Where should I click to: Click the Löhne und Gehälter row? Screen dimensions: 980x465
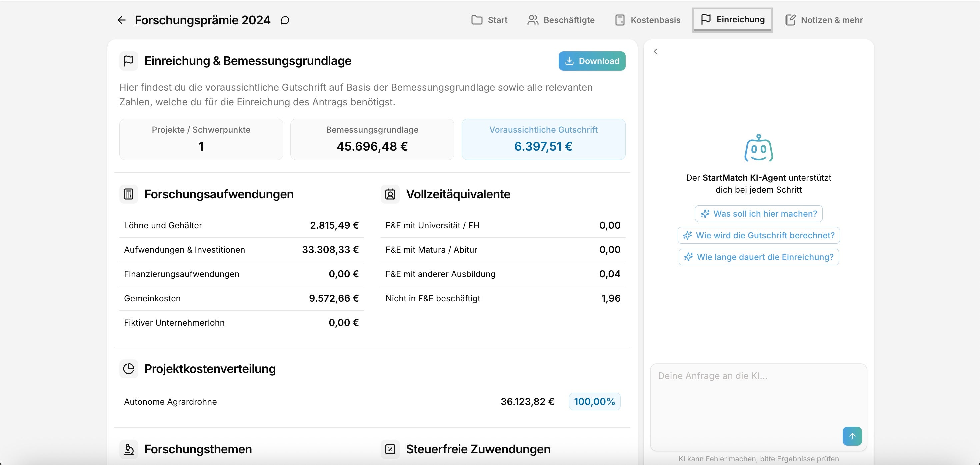coord(241,225)
